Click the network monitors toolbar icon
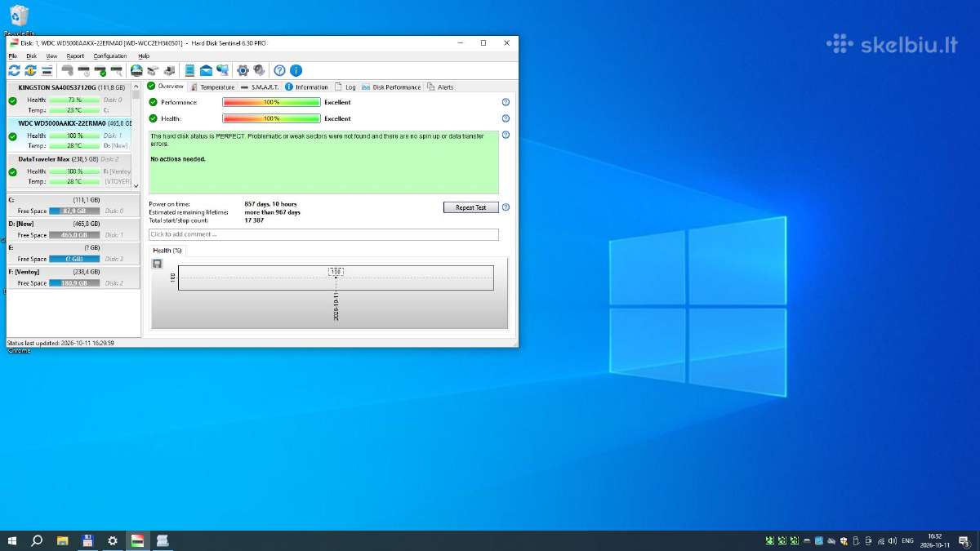The image size is (980, 551). (x=222, y=71)
